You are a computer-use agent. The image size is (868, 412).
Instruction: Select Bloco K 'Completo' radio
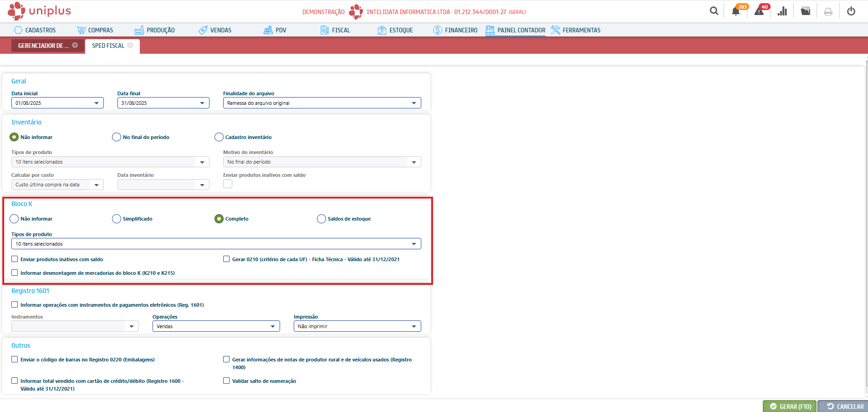219,219
